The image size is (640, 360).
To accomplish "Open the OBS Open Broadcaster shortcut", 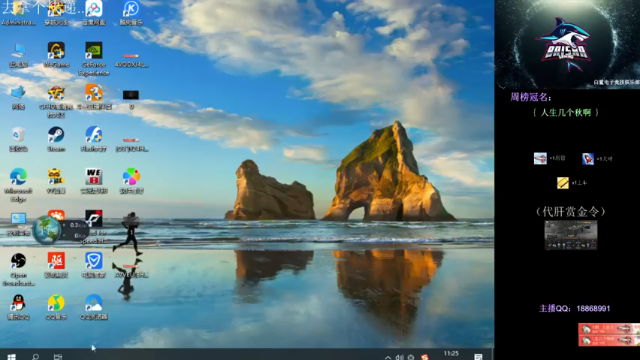I will (18, 269).
